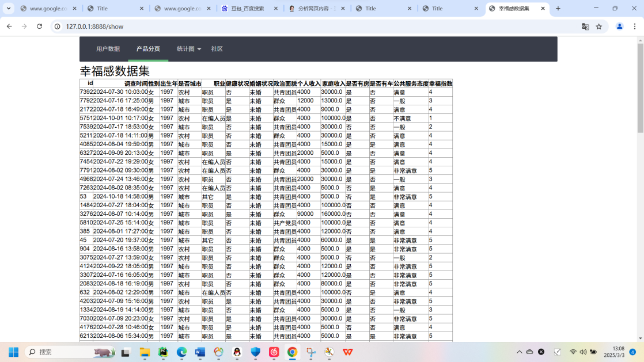Open the Chrome profile avatar
Screen dimensions: 644x362
coord(619,26)
